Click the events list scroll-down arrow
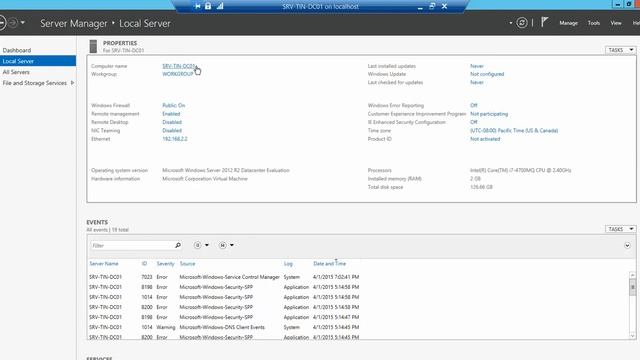Viewport: 640px width, 360px height. click(632, 335)
